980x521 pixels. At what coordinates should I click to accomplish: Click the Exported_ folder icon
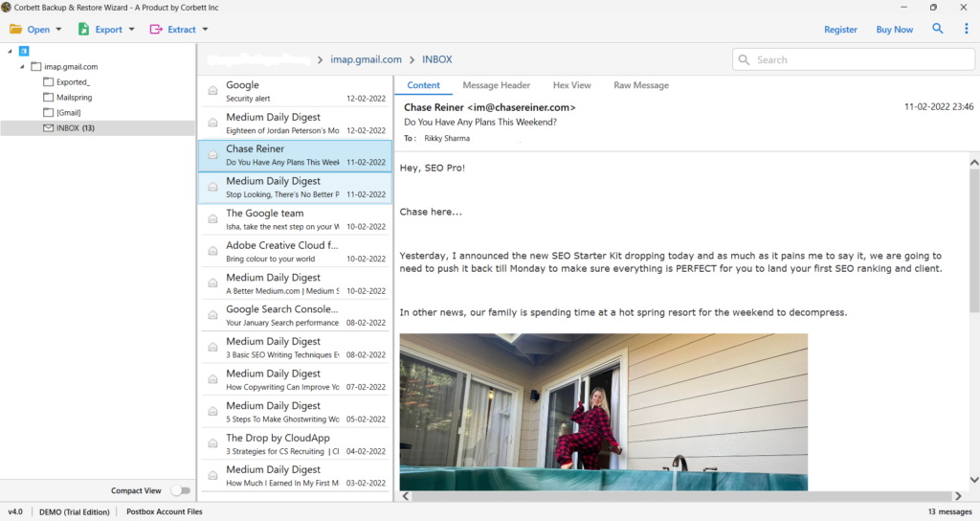click(x=48, y=82)
